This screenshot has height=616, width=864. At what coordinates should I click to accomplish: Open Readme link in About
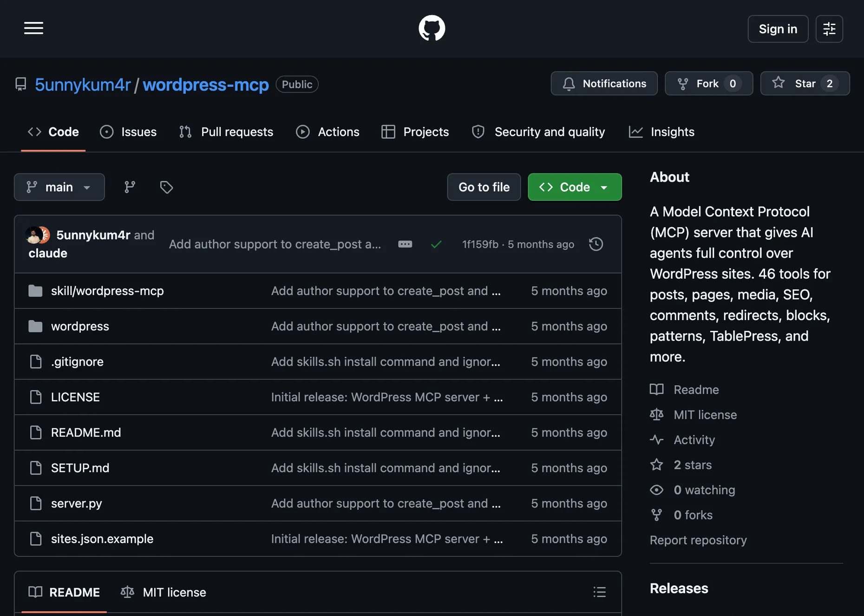click(x=696, y=390)
